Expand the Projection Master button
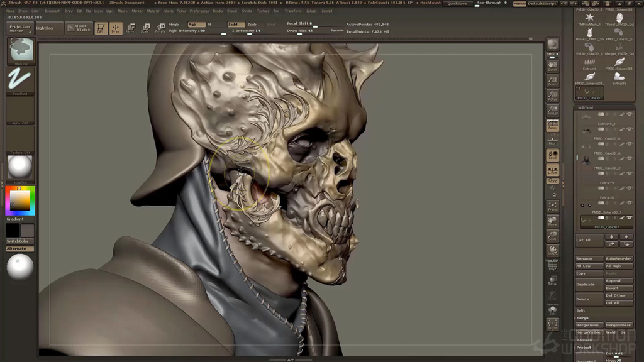 19,28
